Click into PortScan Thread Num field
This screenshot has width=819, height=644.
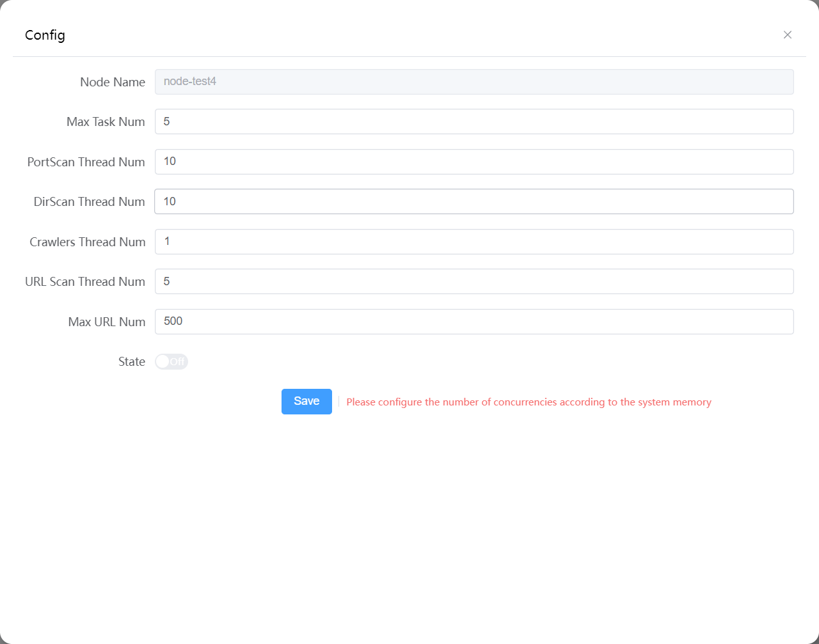click(473, 162)
